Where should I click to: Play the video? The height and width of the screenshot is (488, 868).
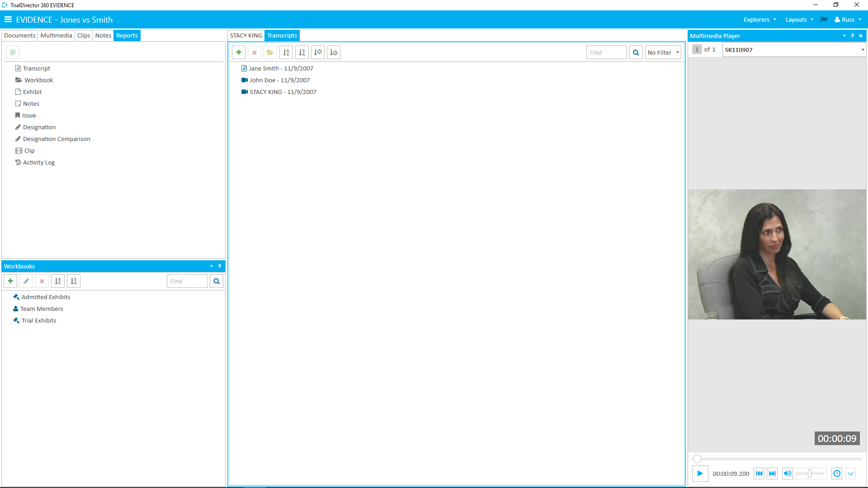pyautogui.click(x=700, y=474)
